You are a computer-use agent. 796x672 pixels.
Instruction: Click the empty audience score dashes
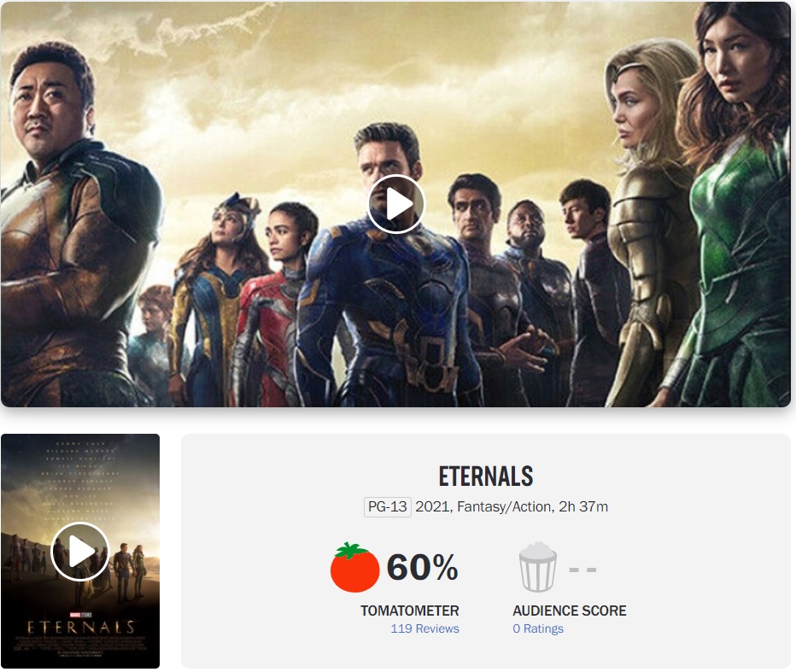click(x=582, y=570)
